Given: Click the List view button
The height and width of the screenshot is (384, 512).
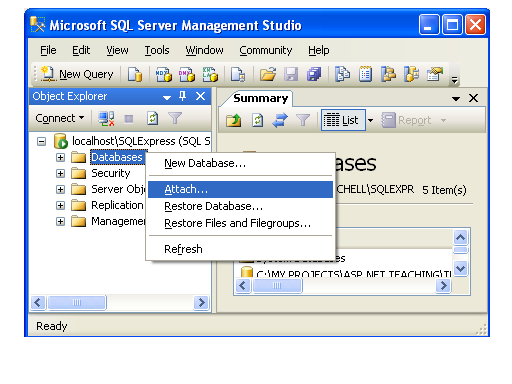Looking at the screenshot, I should point(343,120).
